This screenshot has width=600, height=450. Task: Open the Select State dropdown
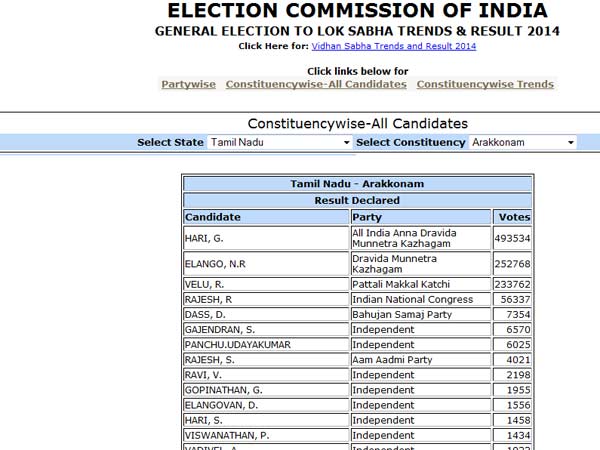tap(280, 143)
